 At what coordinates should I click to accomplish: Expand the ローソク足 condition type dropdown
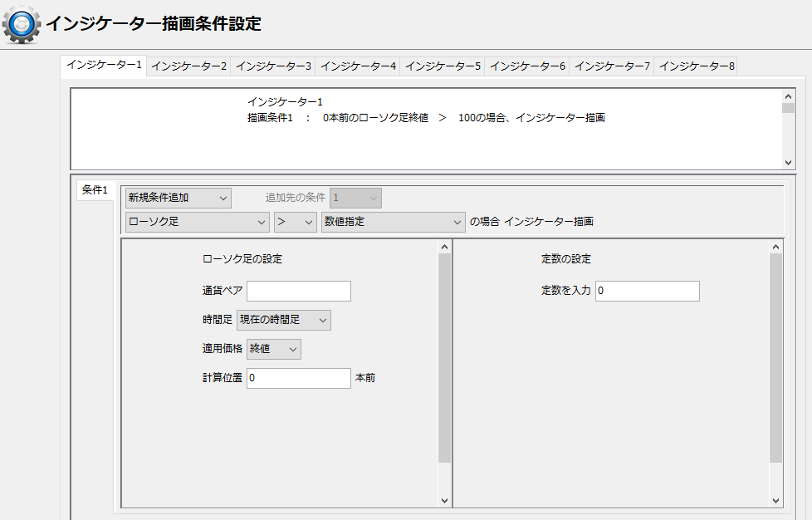point(196,222)
